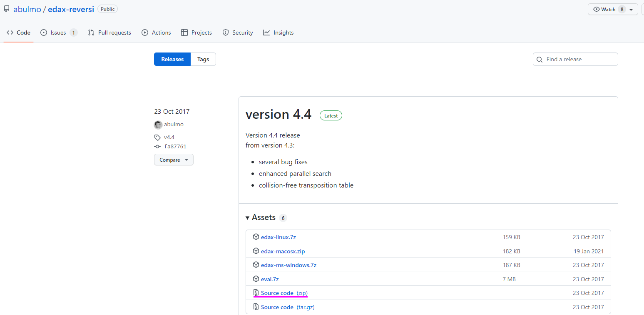Click the zip file icon for Source code (zip)
Screen dimensions: 644x315
(x=256, y=293)
